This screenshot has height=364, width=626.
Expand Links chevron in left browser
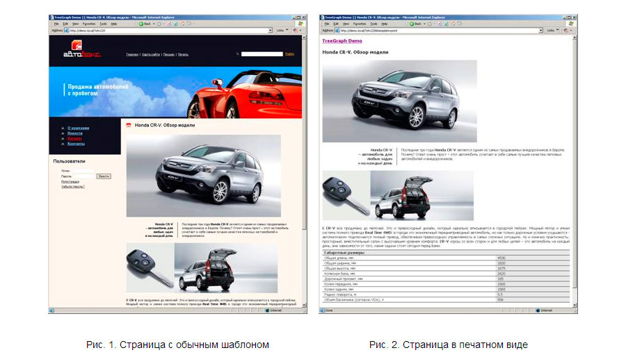coord(287,30)
